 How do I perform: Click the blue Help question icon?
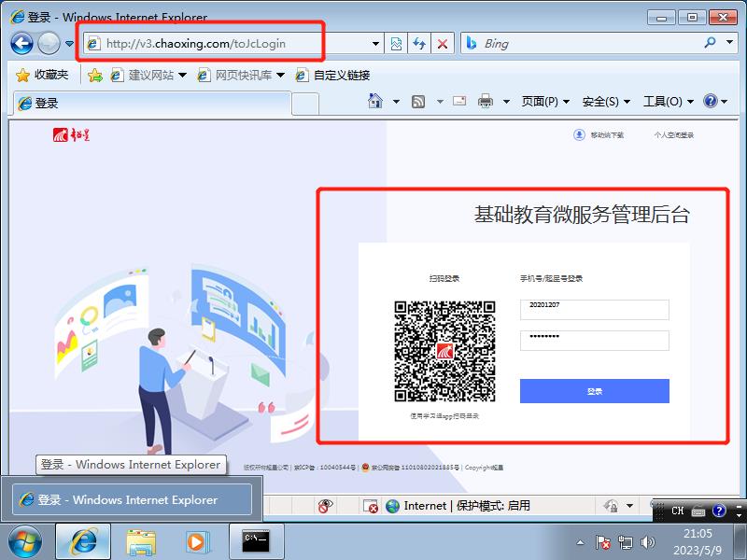tap(711, 101)
